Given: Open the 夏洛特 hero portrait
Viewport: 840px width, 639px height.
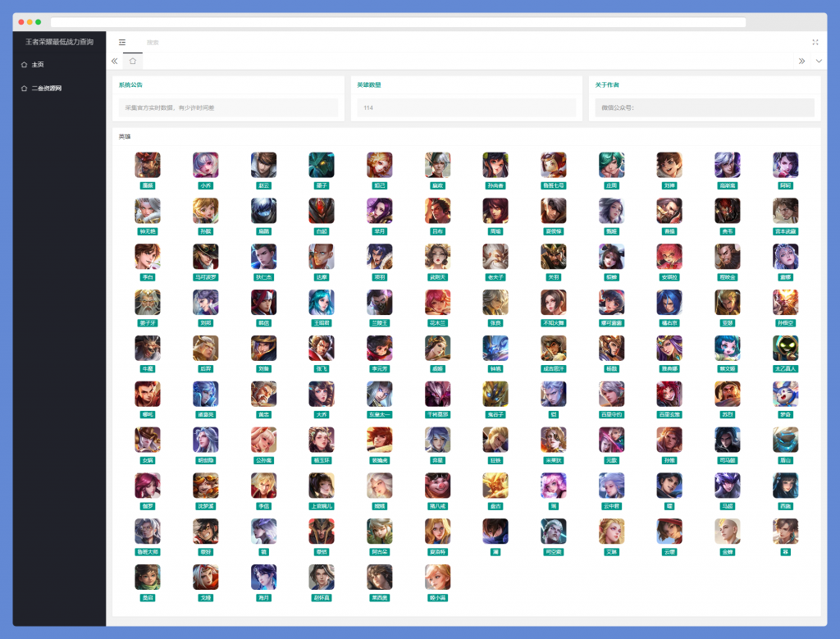Looking at the screenshot, I should pyautogui.click(x=438, y=532).
